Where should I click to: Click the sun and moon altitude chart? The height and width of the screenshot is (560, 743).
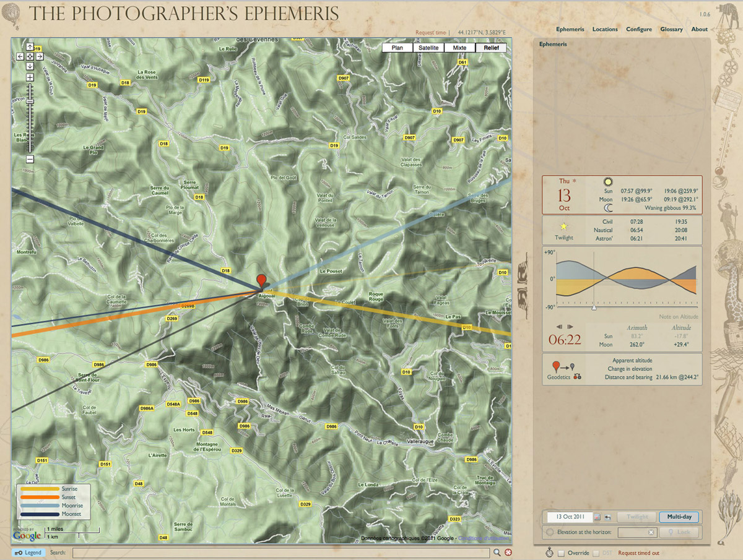[x=626, y=279]
